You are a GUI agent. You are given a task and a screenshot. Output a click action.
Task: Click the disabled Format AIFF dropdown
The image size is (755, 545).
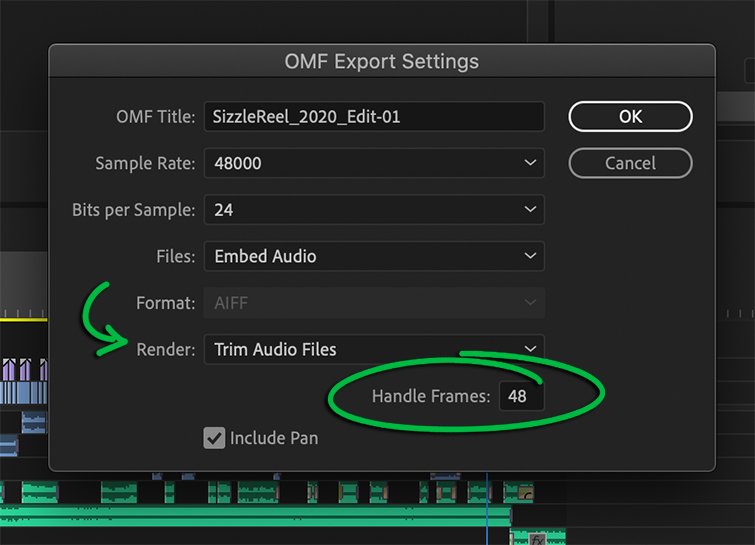click(373, 302)
